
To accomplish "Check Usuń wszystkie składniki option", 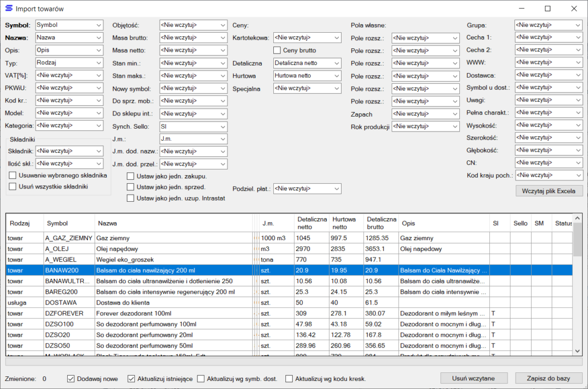I will (13, 187).
